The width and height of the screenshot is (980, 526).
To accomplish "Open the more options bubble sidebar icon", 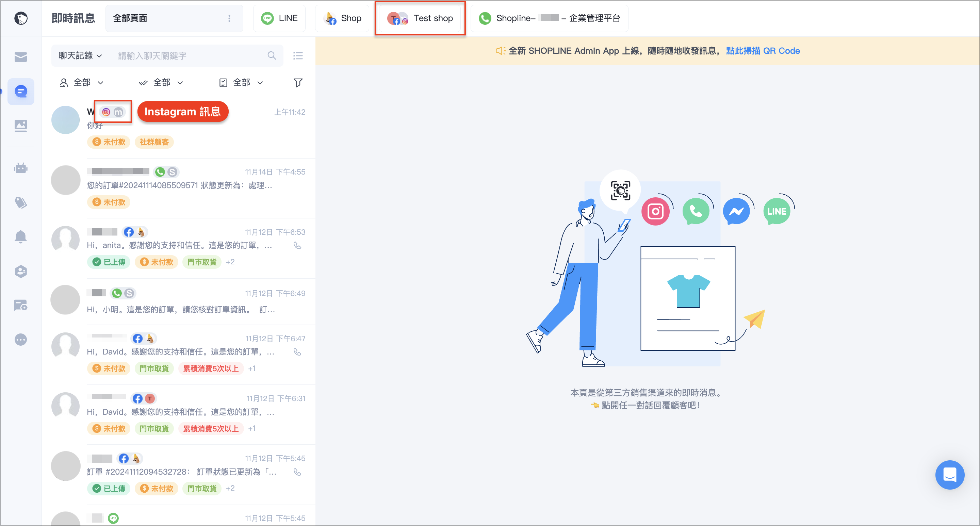I will 20,339.
